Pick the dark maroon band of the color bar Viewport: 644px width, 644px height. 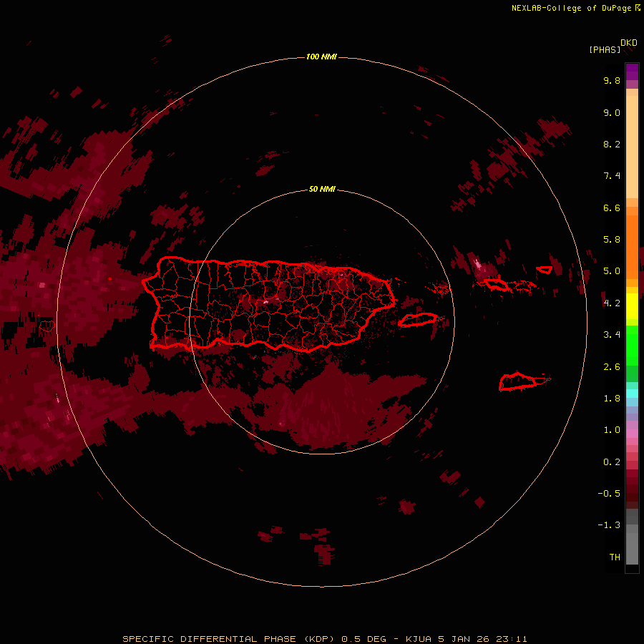[632, 489]
